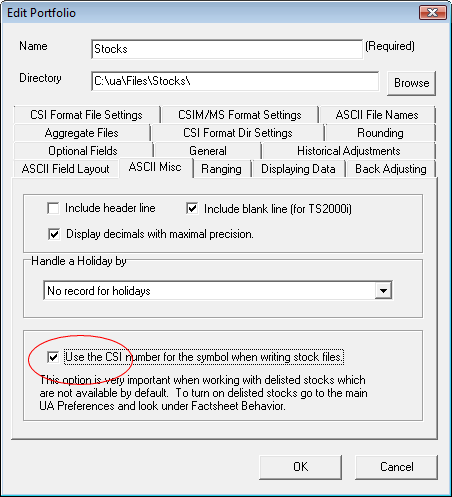Go to the Aggregate Files tab
The image size is (452, 497).
click(x=82, y=133)
